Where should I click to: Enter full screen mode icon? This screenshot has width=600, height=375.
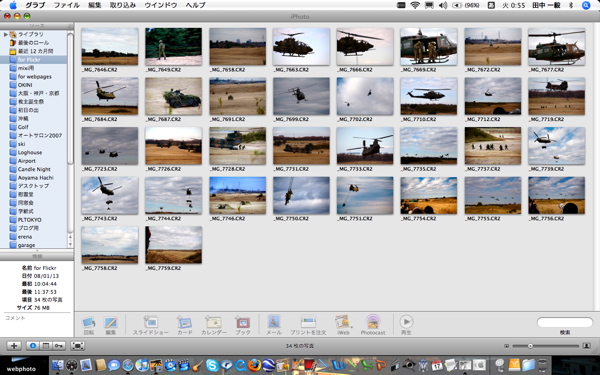click(x=77, y=346)
